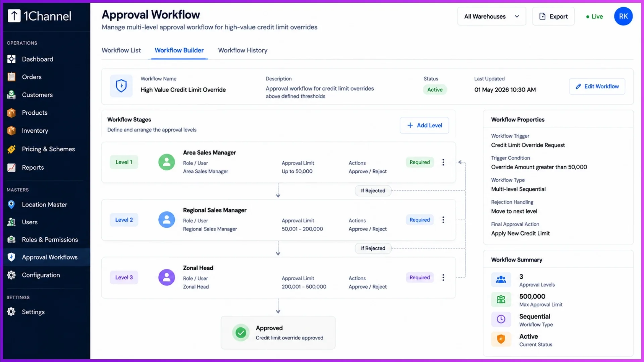Image resolution: width=644 pixels, height=362 pixels.
Task: Open Level 3 Zonal Head options menu
Action: pos(443,278)
